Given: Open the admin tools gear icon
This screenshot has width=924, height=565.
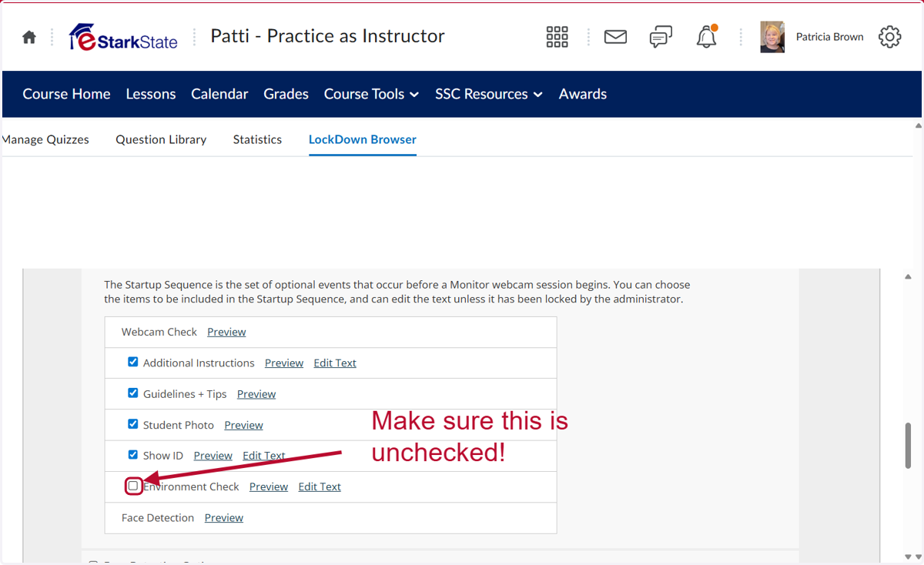Looking at the screenshot, I should pos(889,37).
